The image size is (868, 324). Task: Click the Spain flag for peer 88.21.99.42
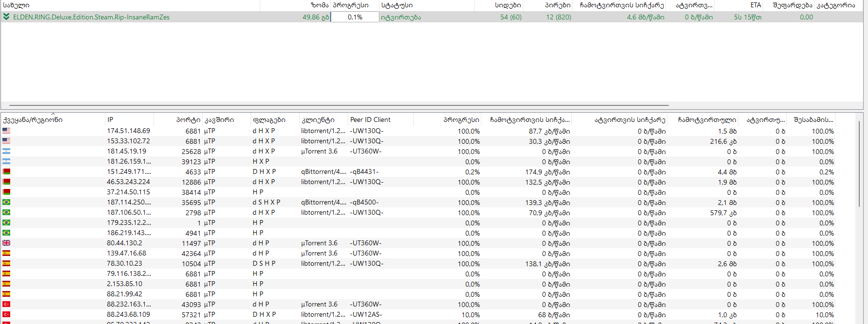6,294
